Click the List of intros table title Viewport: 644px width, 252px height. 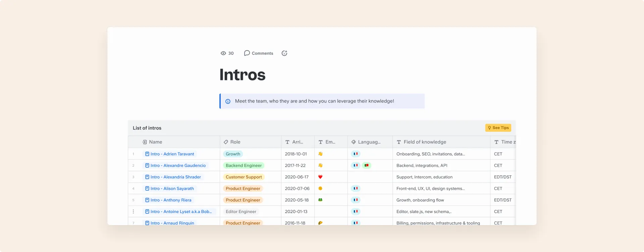pos(147,128)
